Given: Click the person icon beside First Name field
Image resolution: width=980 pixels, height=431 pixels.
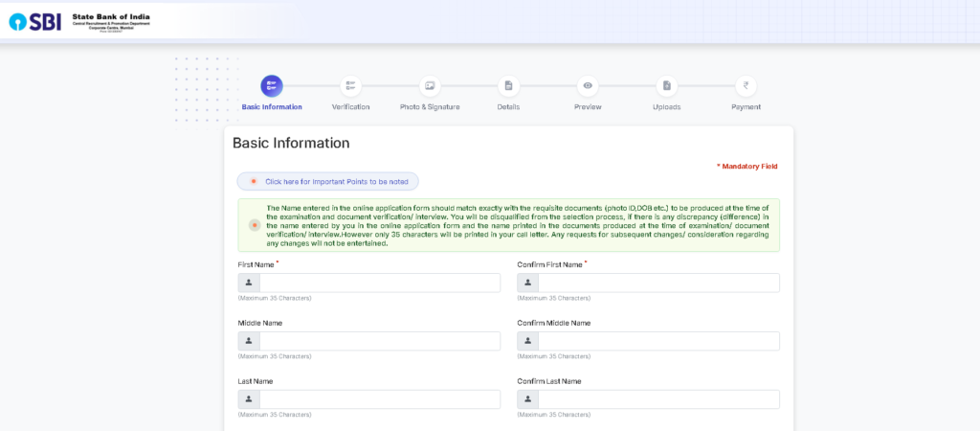Looking at the screenshot, I should click(249, 283).
